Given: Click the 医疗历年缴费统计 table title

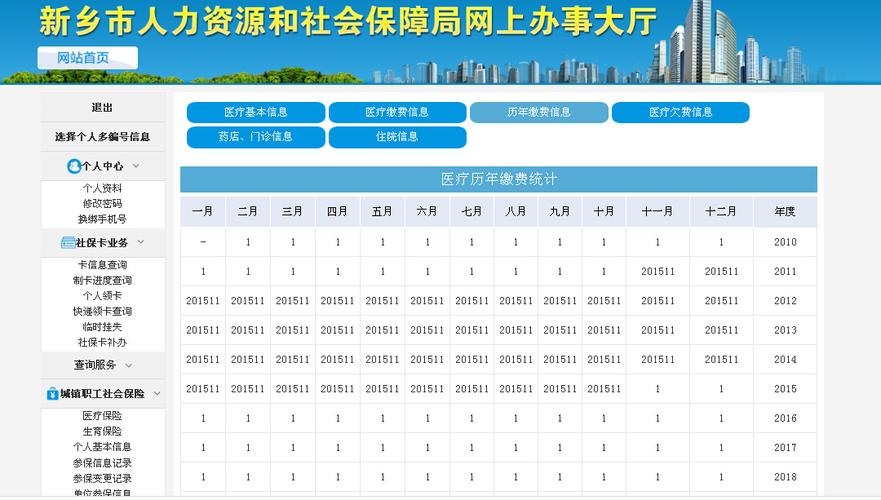Looking at the screenshot, I should pyautogui.click(x=499, y=179).
